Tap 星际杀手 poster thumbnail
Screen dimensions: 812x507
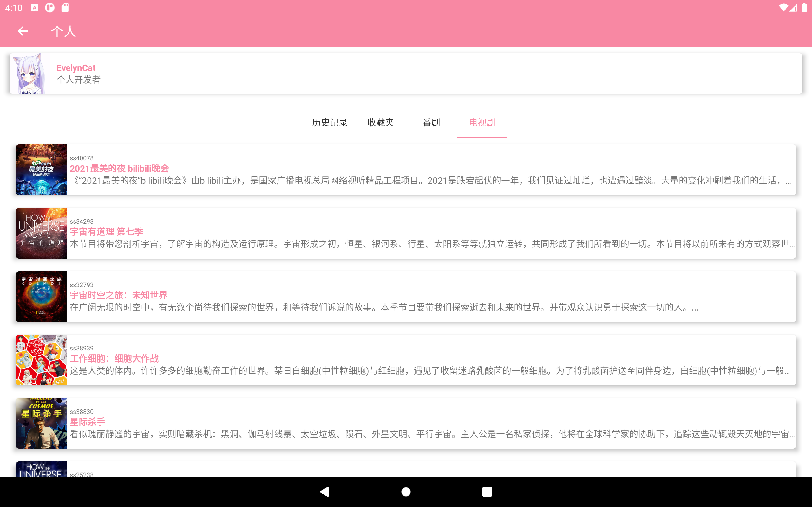[x=41, y=424]
